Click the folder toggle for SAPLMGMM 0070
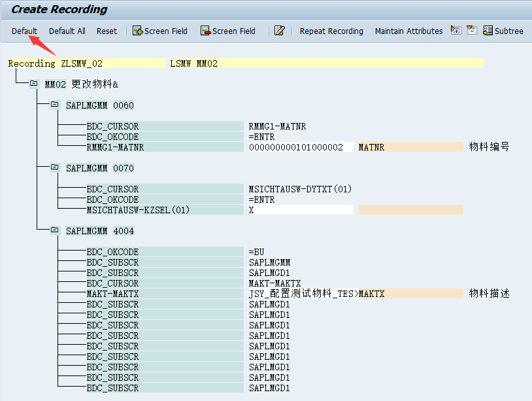 point(55,167)
